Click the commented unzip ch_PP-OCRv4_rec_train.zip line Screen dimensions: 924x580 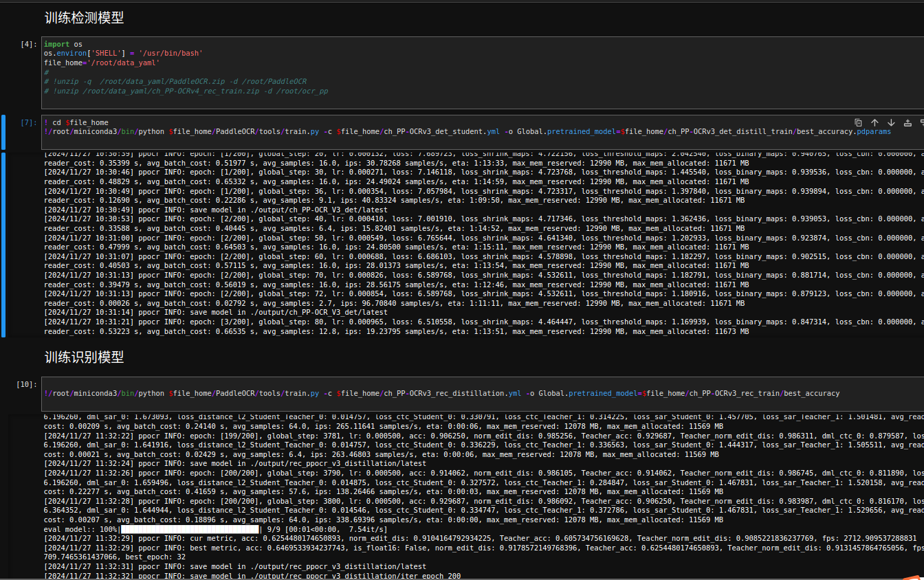[186, 91]
